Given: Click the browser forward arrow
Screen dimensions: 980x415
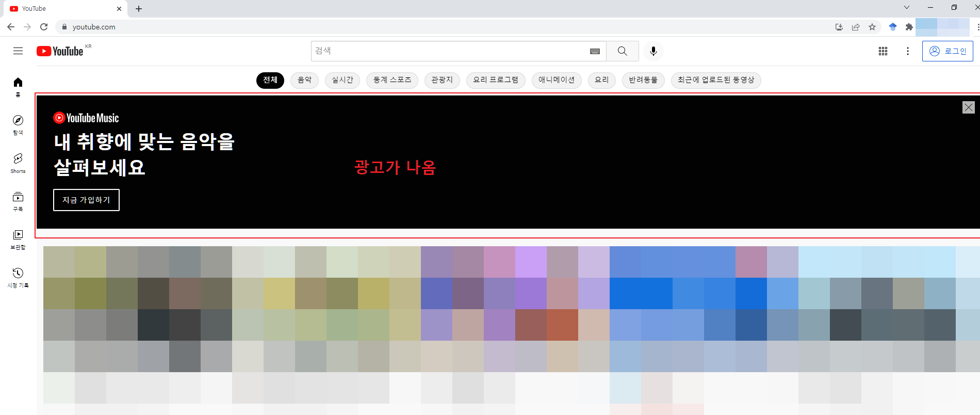Looking at the screenshot, I should (x=27, y=27).
